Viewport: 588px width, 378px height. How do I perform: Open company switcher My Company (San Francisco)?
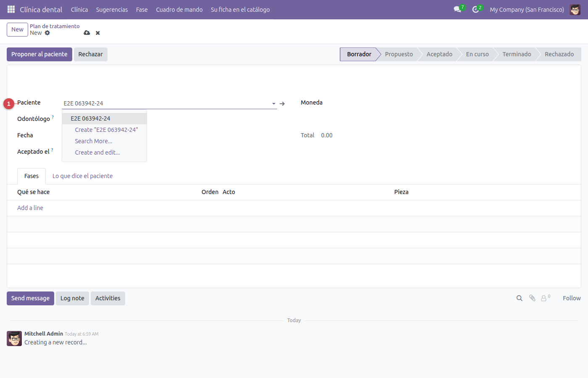pos(527,9)
